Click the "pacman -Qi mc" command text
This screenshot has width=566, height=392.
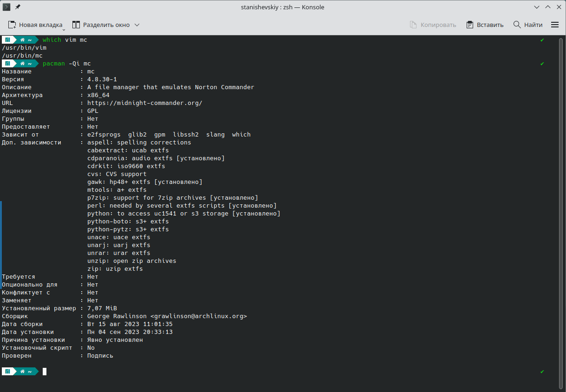click(67, 64)
